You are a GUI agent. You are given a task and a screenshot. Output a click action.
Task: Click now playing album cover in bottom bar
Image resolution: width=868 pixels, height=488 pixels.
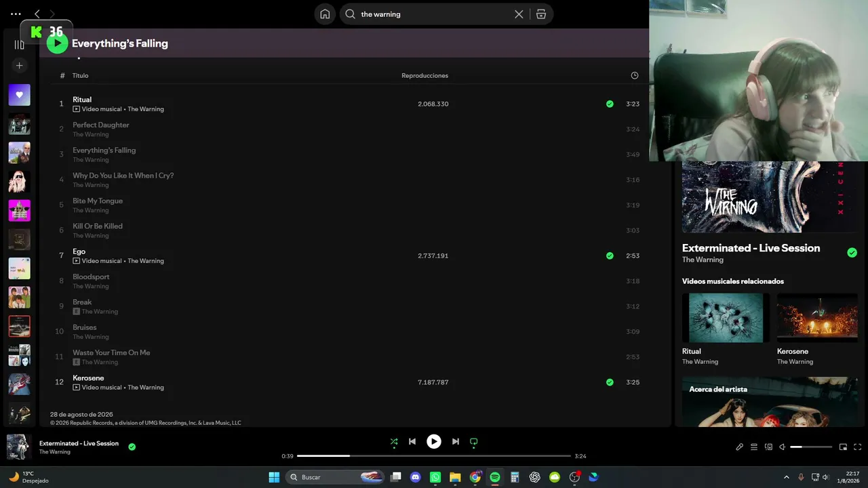(19, 447)
